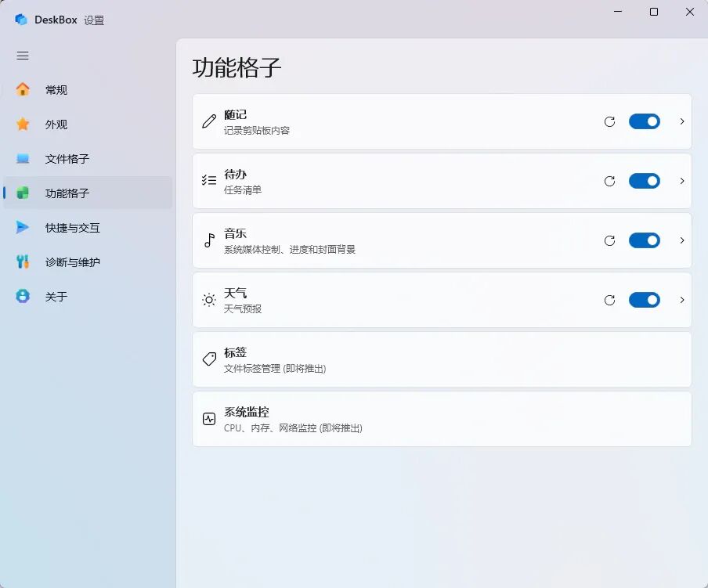708x588 pixels.
Task: Click the 系统监控 card title
Action: [247, 412]
